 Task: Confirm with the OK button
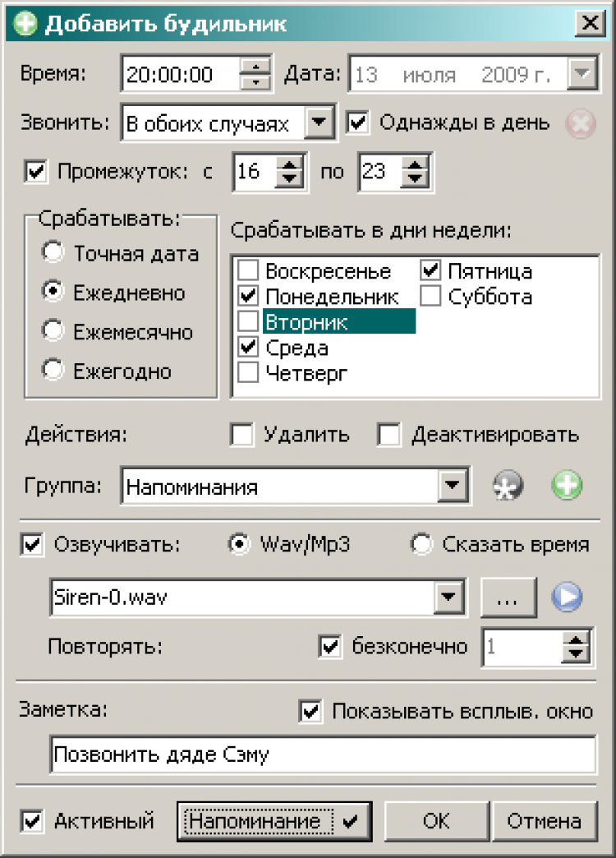click(x=435, y=820)
